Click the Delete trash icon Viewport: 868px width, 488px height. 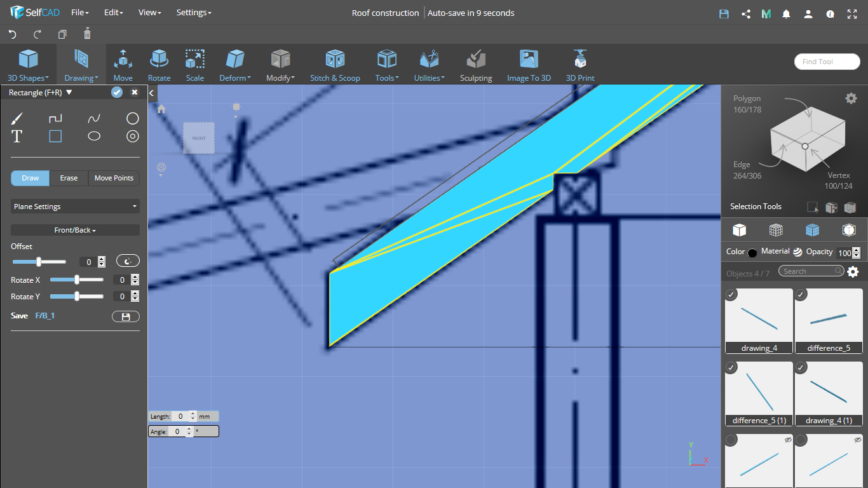[87, 34]
